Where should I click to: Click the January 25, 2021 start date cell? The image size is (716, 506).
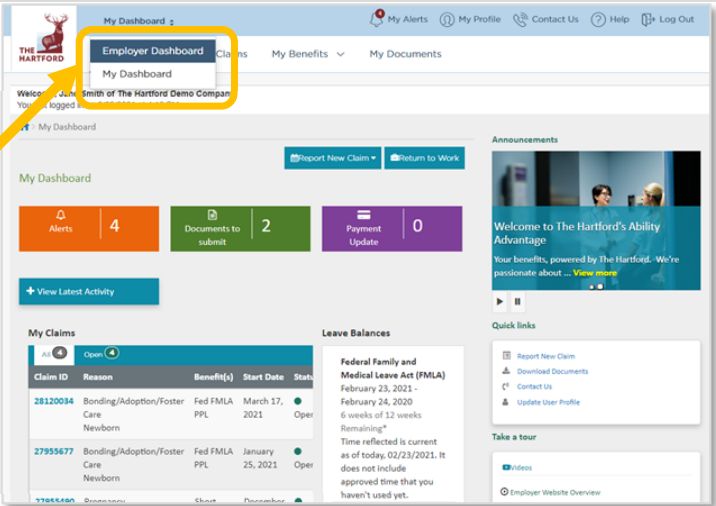coord(260,458)
